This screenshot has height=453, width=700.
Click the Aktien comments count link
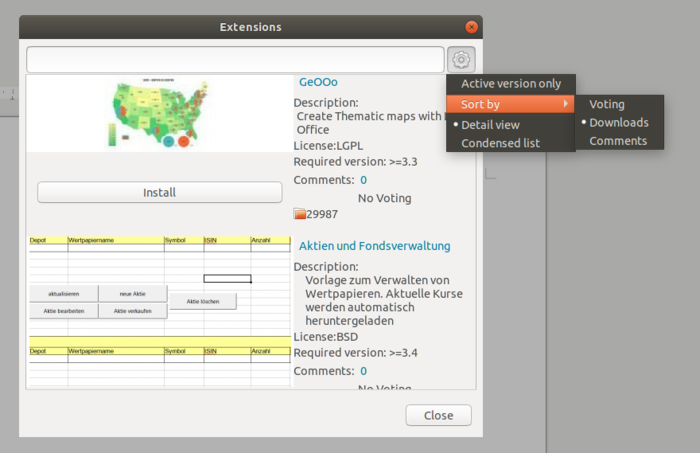(x=363, y=371)
